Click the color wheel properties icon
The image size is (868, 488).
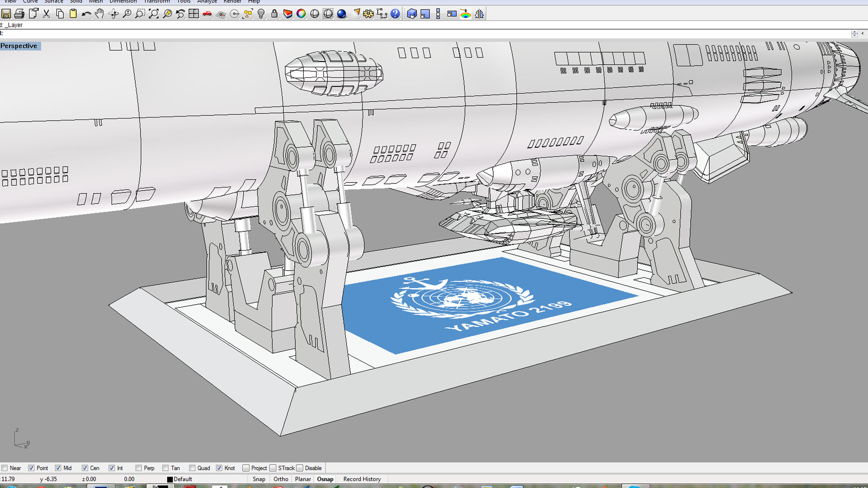click(x=301, y=14)
